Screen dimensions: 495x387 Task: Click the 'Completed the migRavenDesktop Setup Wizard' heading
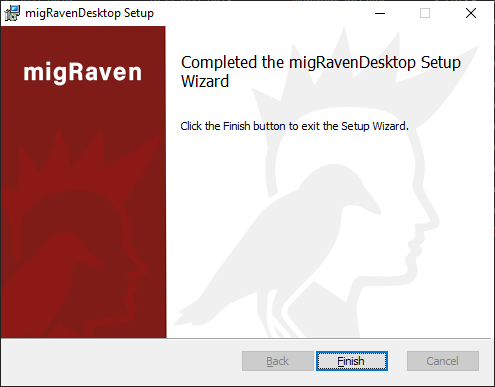click(x=321, y=72)
